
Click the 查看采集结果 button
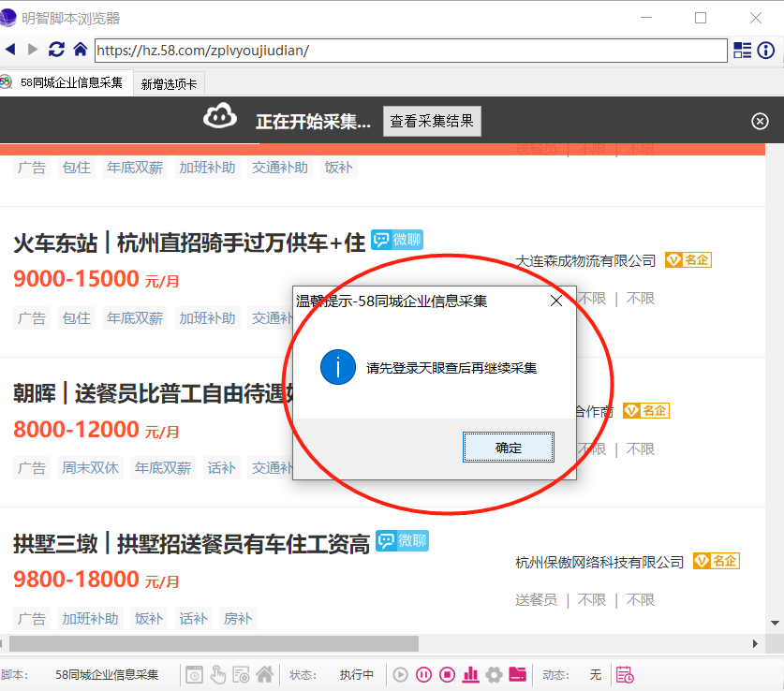(432, 121)
